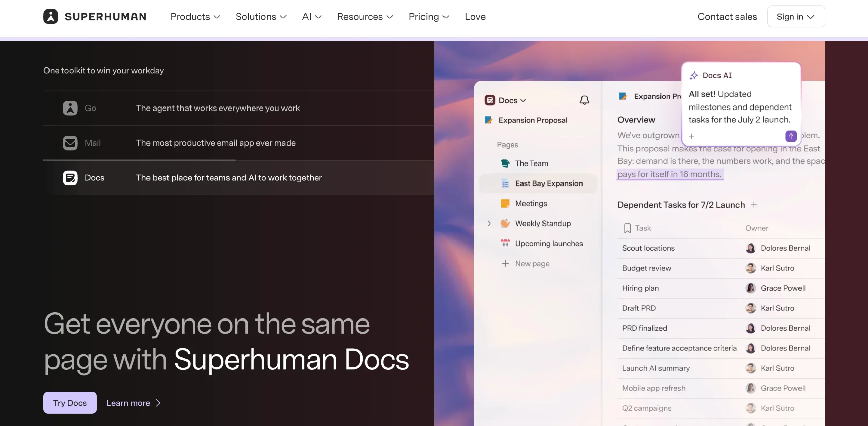Open the Pricing menu

coord(429,17)
